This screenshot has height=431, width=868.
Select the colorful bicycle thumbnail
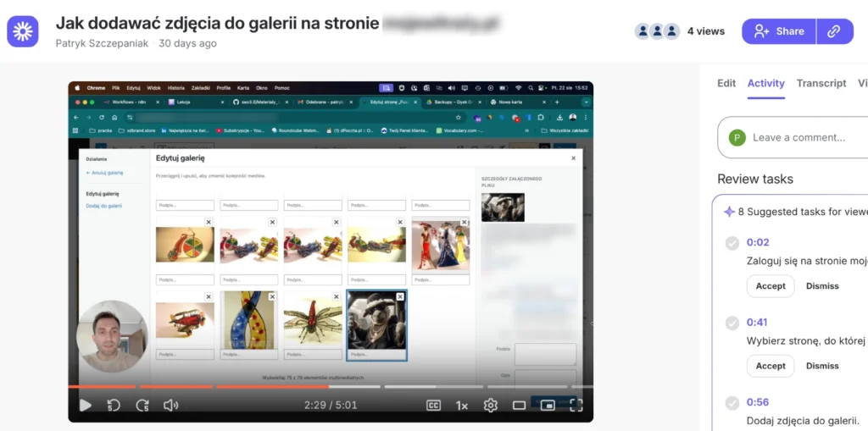[x=185, y=245]
